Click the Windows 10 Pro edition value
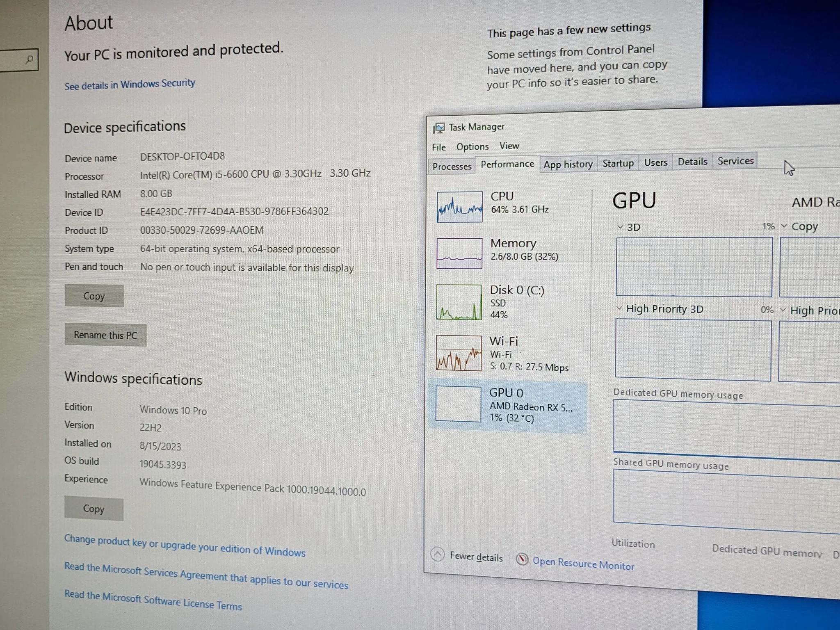This screenshot has height=630, width=840. pos(173,410)
